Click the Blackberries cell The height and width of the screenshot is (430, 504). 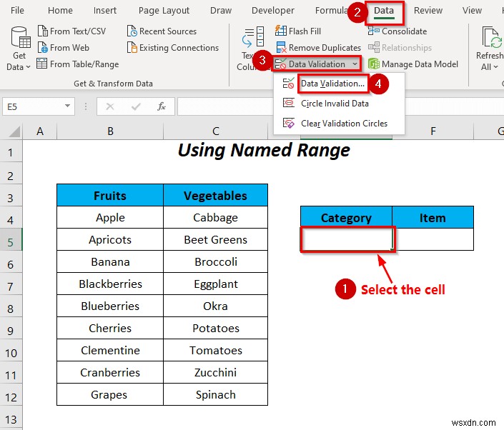tap(110, 284)
